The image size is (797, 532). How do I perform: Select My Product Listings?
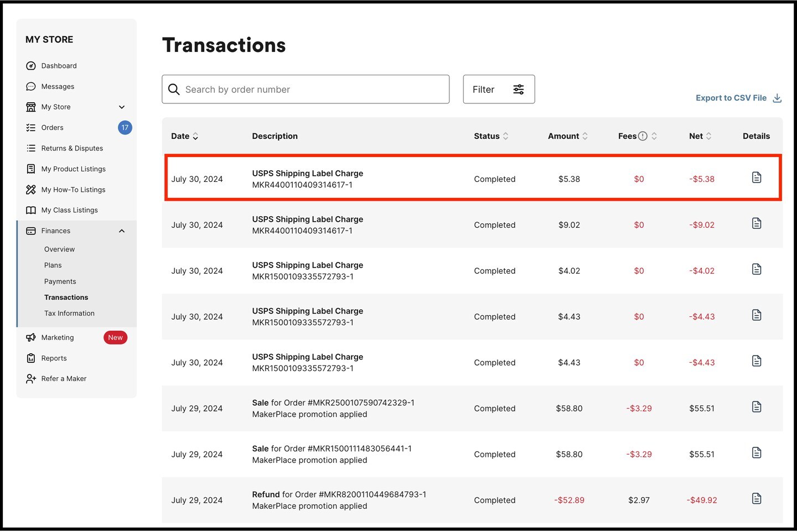coord(73,169)
